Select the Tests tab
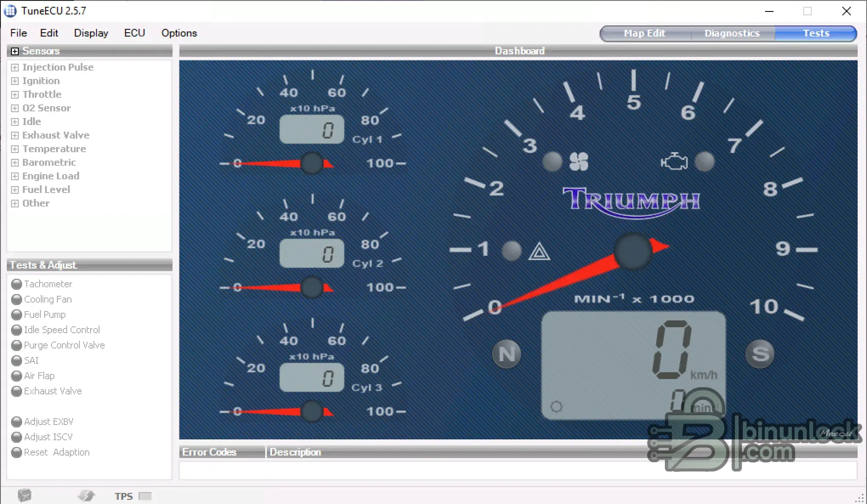This screenshot has height=504, width=867. coord(816,33)
